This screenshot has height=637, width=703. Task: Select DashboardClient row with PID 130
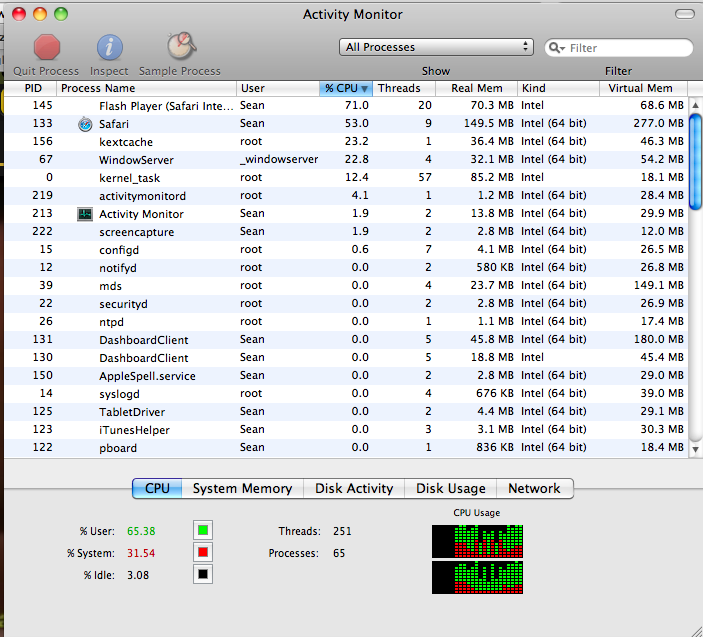[x=346, y=358]
